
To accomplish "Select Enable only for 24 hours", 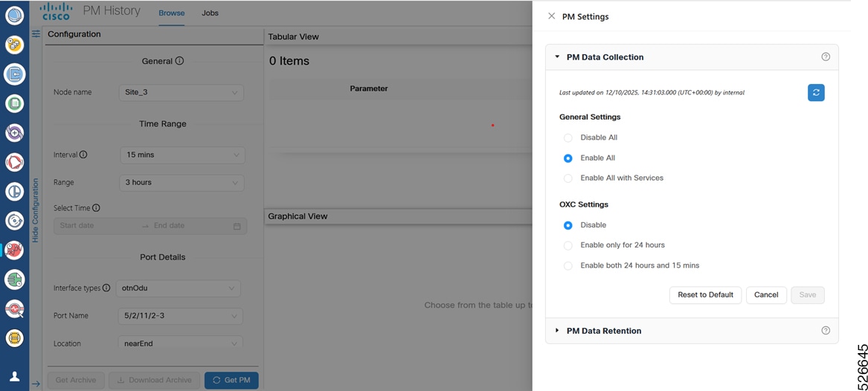I will point(568,245).
